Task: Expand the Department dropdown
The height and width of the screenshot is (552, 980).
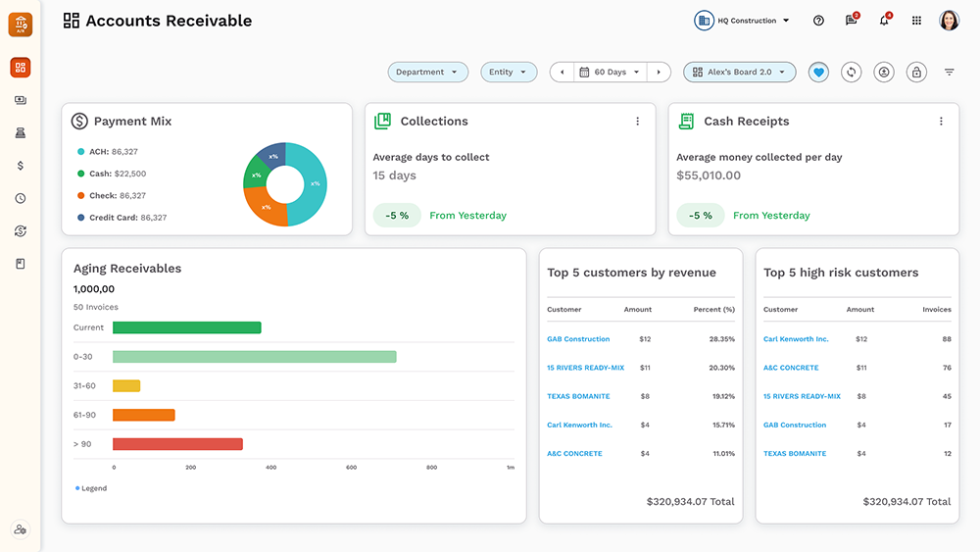Action: (x=427, y=73)
